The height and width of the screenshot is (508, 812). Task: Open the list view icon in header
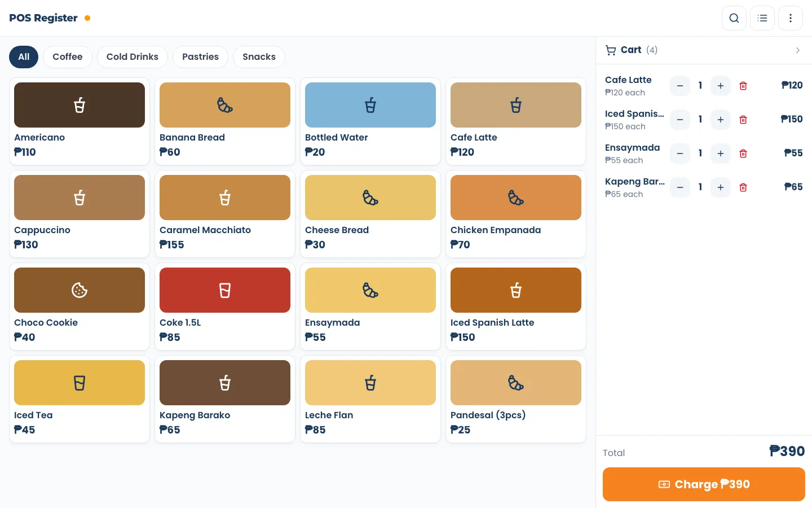pyautogui.click(x=762, y=18)
